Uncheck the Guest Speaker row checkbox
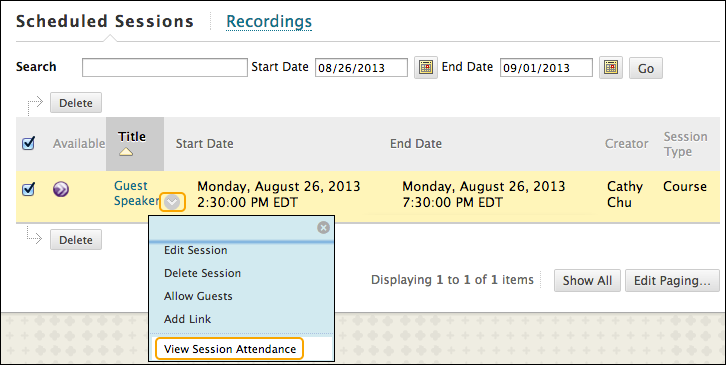This screenshot has height=365, width=726. tap(28, 189)
